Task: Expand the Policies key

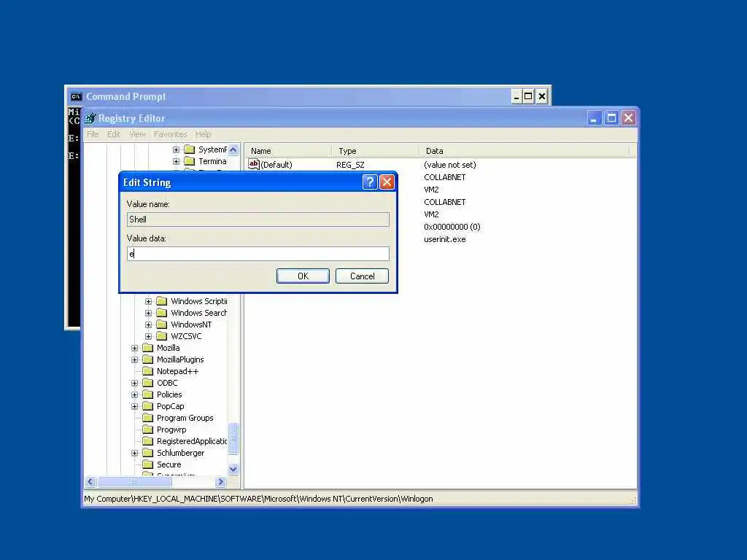Action: tap(134, 394)
